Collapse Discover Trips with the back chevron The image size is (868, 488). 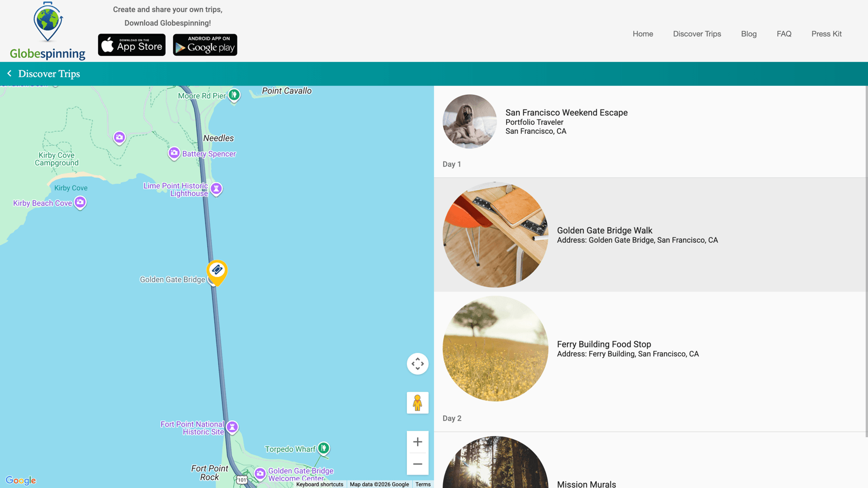(9, 73)
